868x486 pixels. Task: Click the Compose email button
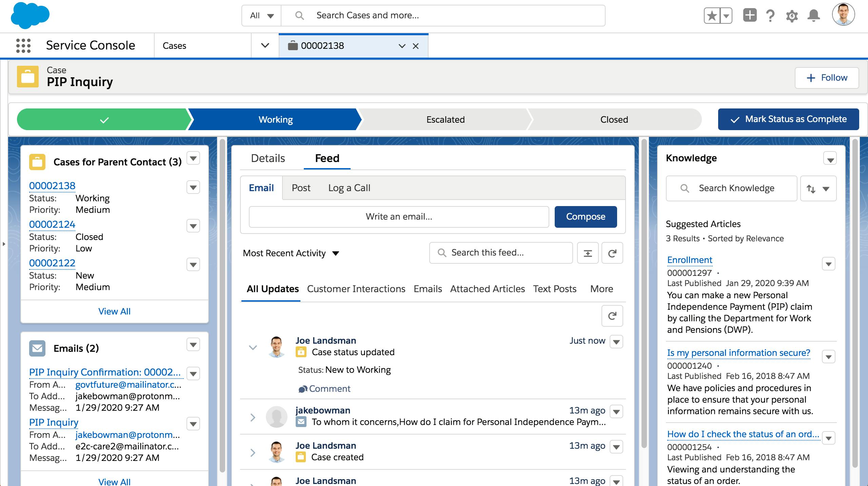(x=586, y=217)
